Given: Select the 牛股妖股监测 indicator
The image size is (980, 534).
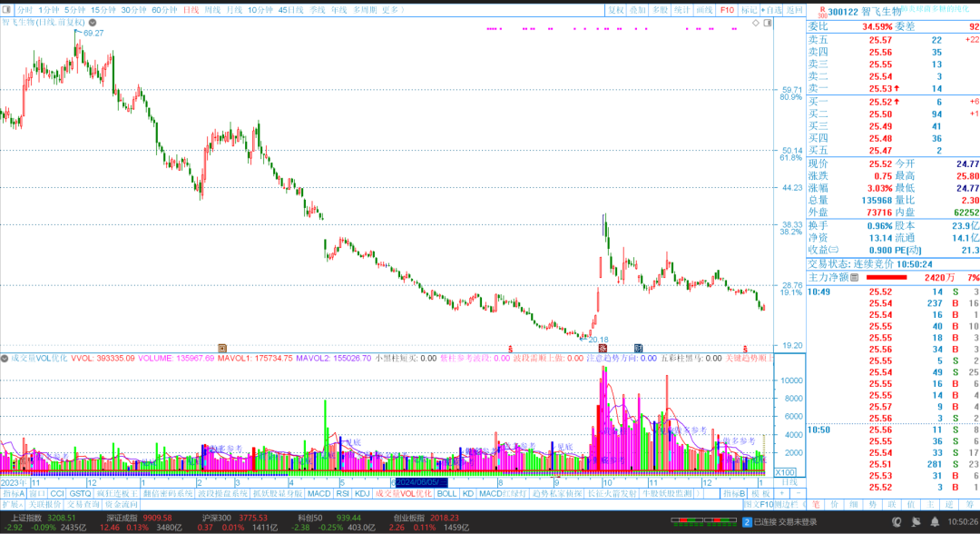Looking at the screenshot, I should point(667,493).
